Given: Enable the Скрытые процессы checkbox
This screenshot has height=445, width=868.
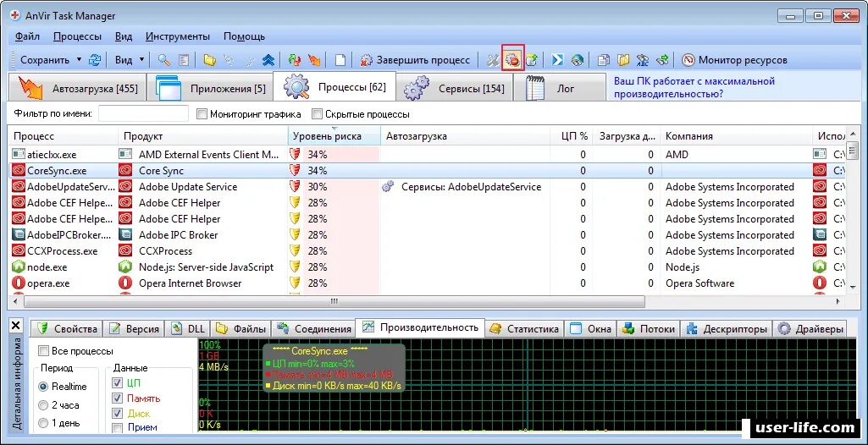Looking at the screenshot, I should (318, 114).
